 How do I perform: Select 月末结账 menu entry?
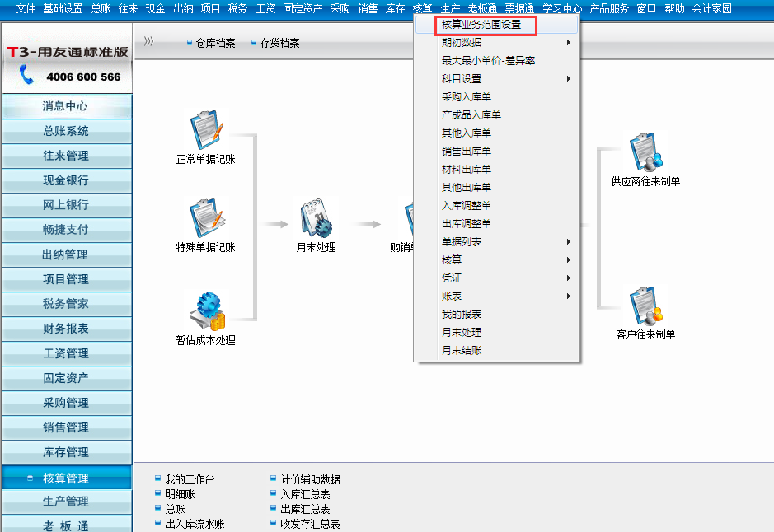coord(496,351)
